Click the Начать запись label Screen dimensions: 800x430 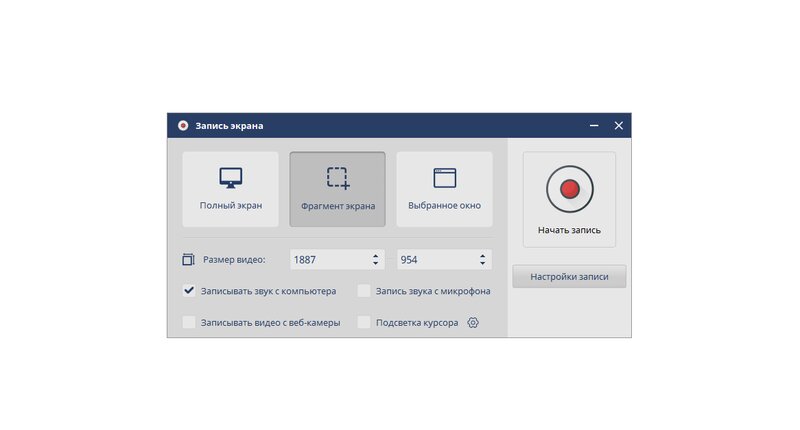click(x=569, y=230)
